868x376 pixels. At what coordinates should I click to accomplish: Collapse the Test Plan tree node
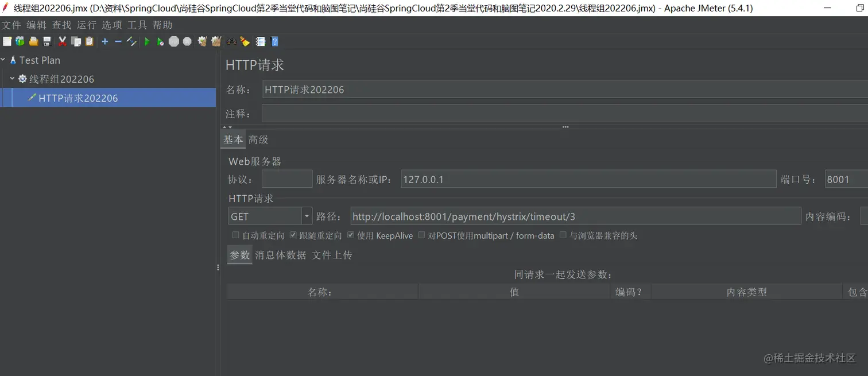[3, 60]
